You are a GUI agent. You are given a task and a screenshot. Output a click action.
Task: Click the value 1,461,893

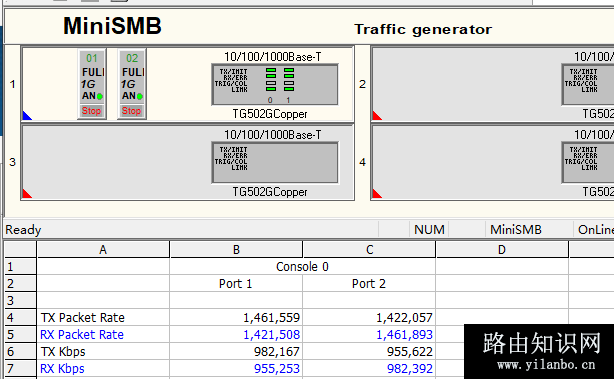(404, 334)
